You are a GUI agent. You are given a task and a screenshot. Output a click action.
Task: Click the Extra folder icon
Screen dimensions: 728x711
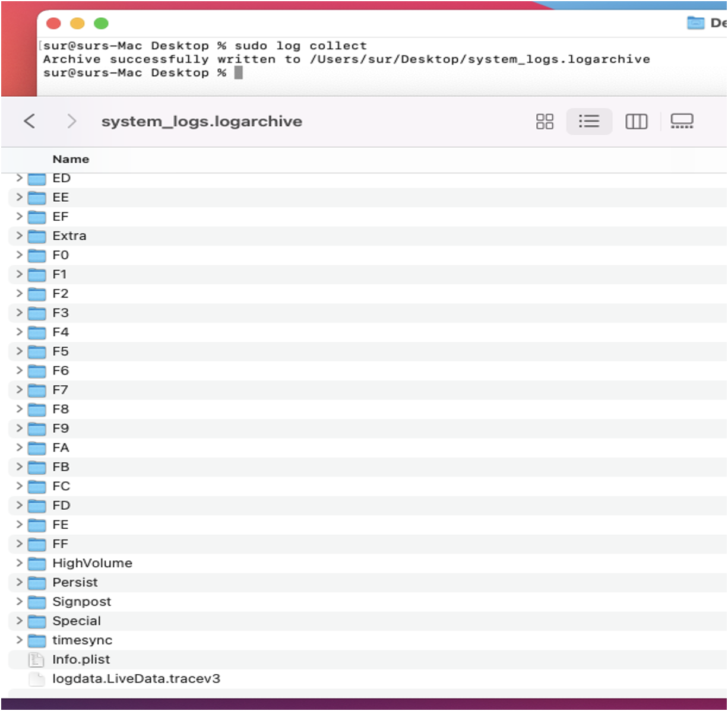(37, 236)
